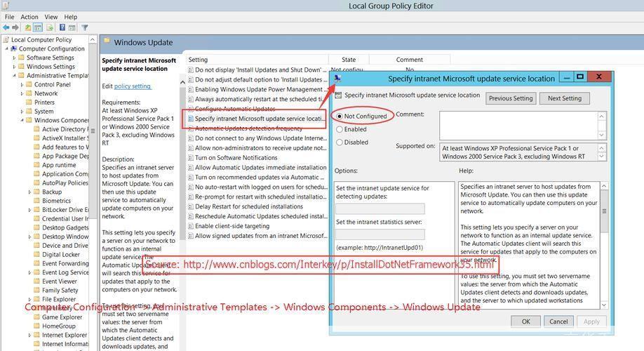
Task: Sort list by the State column header
Action: (x=349, y=60)
